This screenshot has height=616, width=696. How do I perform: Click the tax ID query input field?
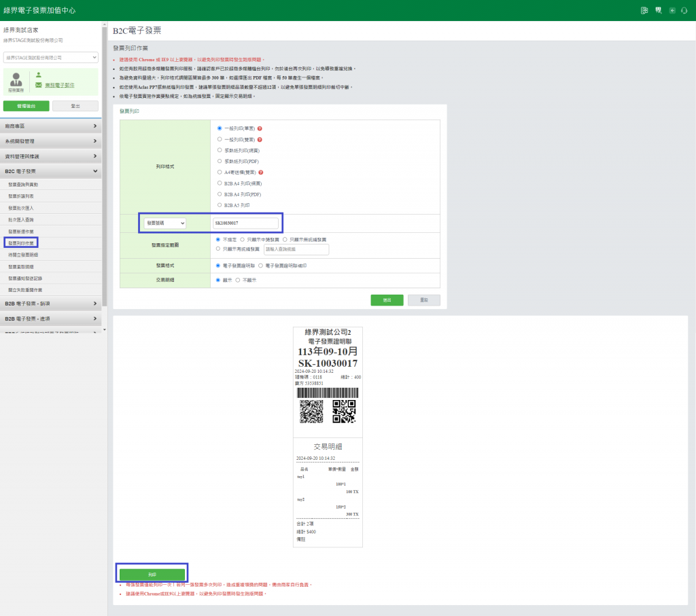296,249
